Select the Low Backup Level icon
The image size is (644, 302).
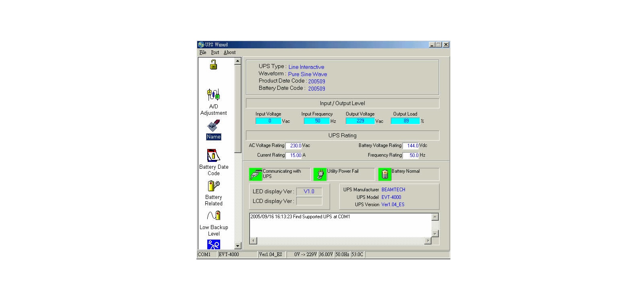coord(213,216)
